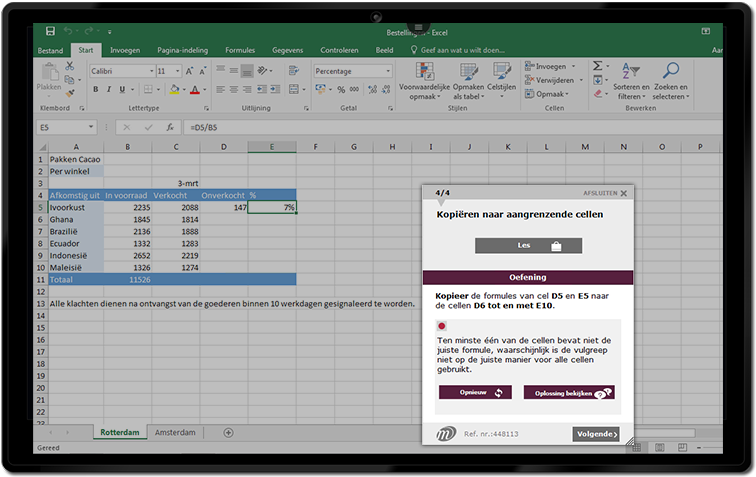Click the Bold formatting icon
Viewport: 756px width, 477px height.
[96, 89]
